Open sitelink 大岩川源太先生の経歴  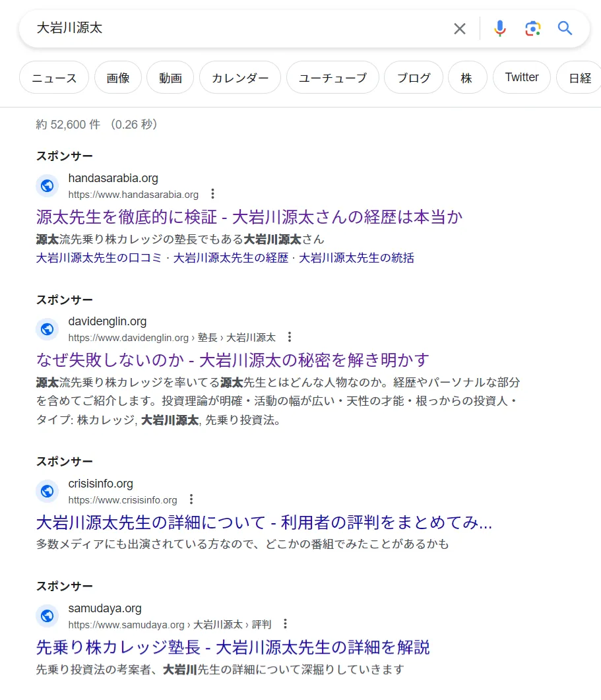(231, 257)
